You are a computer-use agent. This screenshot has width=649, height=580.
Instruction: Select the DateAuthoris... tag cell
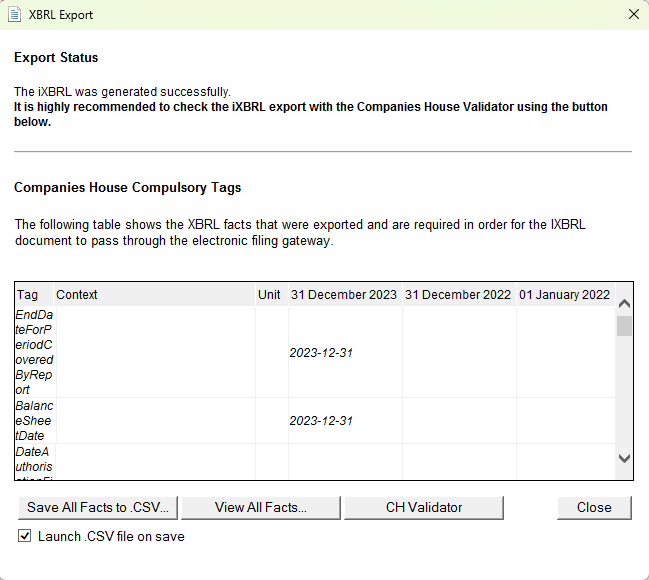[x=34, y=462]
